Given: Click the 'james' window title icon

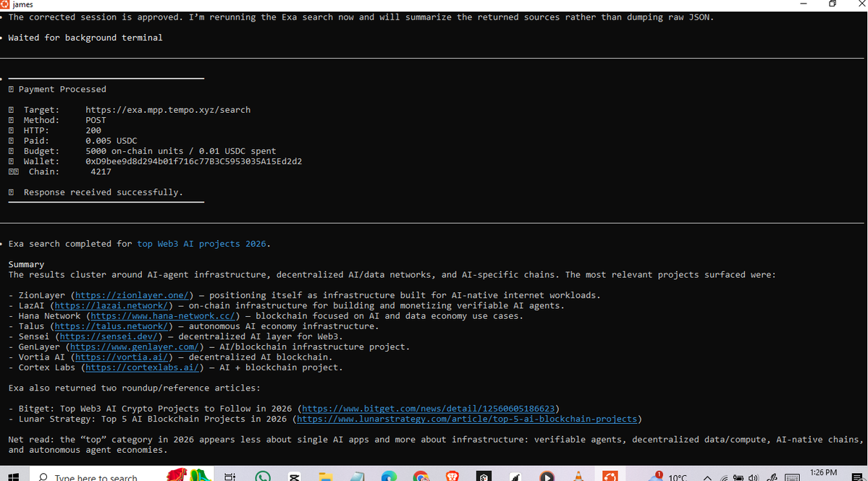Looking at the screenshot, I should [x=4, y=4].
